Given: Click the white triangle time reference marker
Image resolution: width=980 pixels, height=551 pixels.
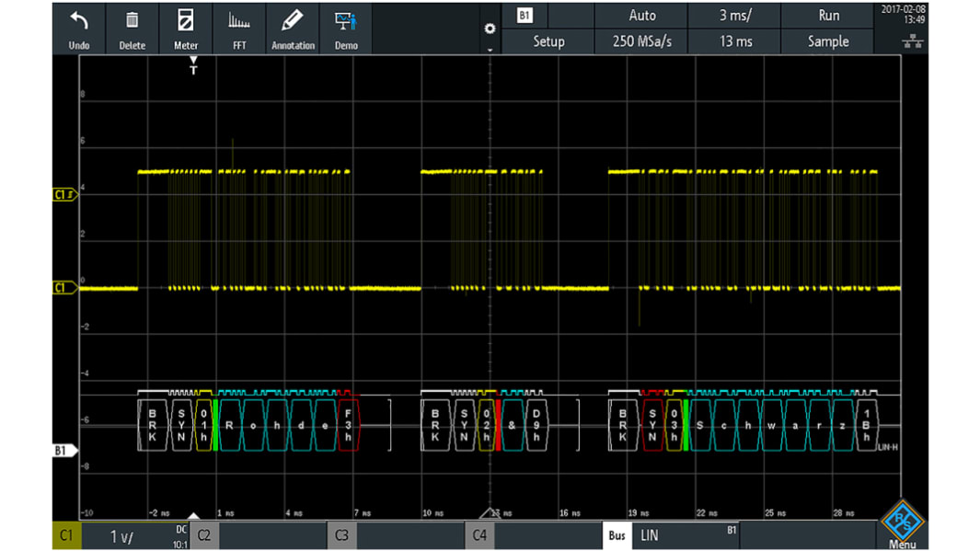Looking at the screenshot, I should click(x=194, y=516).
